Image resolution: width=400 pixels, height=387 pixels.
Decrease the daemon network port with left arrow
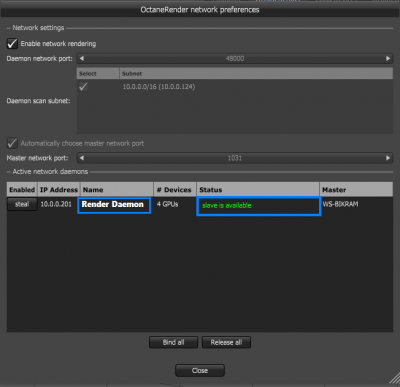[x=82, y=58]
